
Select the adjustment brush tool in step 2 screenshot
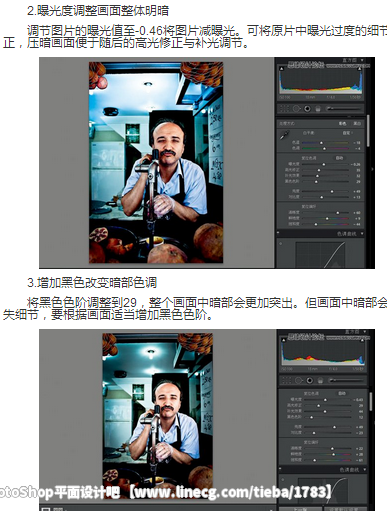point(343,109)
